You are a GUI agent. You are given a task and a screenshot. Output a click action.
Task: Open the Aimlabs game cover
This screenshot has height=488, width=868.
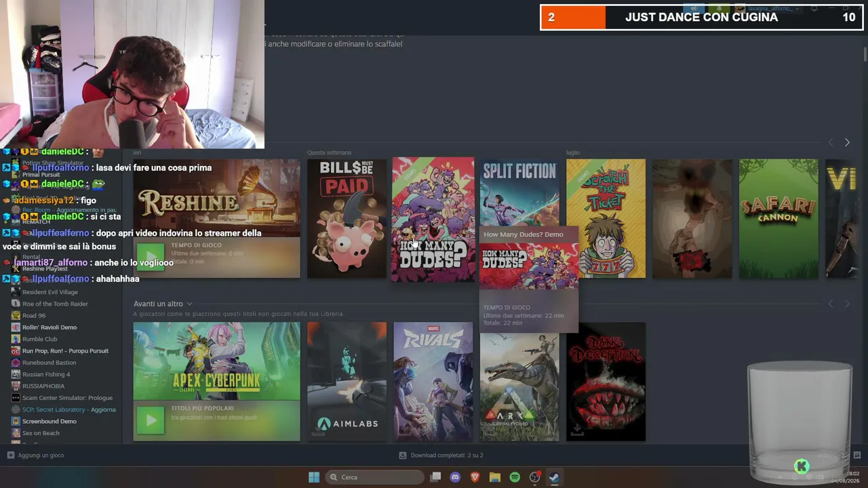pyautogui.click(x=347, y=382)
